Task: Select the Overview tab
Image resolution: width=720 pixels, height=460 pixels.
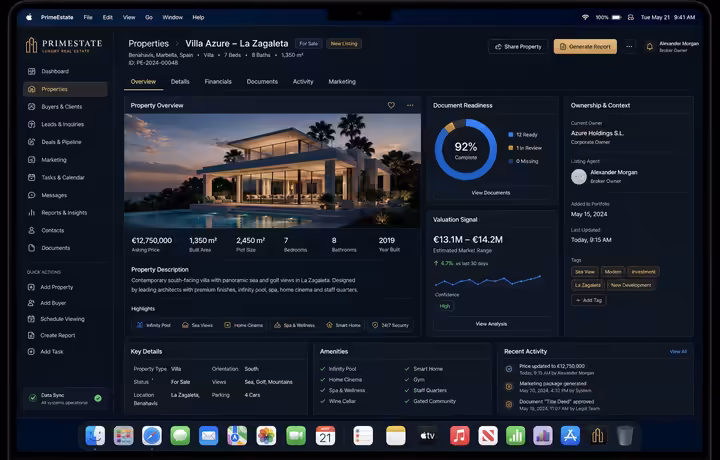Action: 143,82
